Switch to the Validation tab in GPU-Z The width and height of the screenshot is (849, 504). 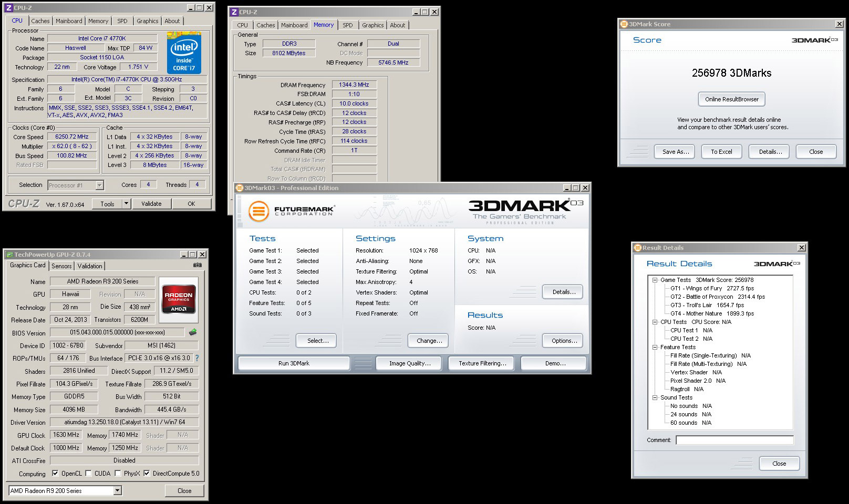tap(90, 266)
